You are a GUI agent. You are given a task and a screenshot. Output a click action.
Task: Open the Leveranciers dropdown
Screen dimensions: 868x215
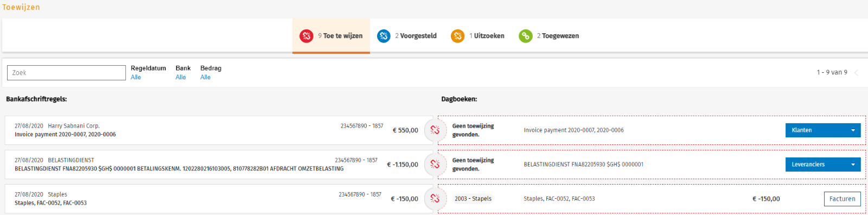coord(823,165)
